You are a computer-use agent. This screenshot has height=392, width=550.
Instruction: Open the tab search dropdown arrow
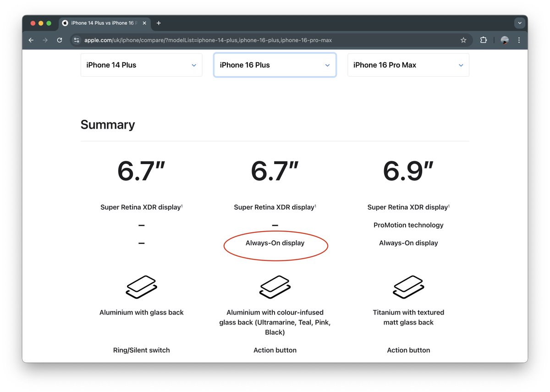[519, 23]
